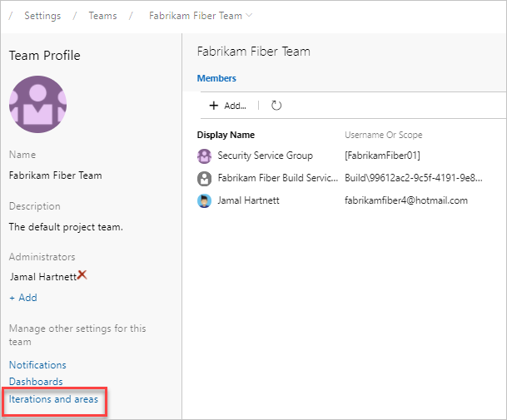Click the Fabrikam Fiber Team page heading
507x420 pixels.
[x=253, y=52]
